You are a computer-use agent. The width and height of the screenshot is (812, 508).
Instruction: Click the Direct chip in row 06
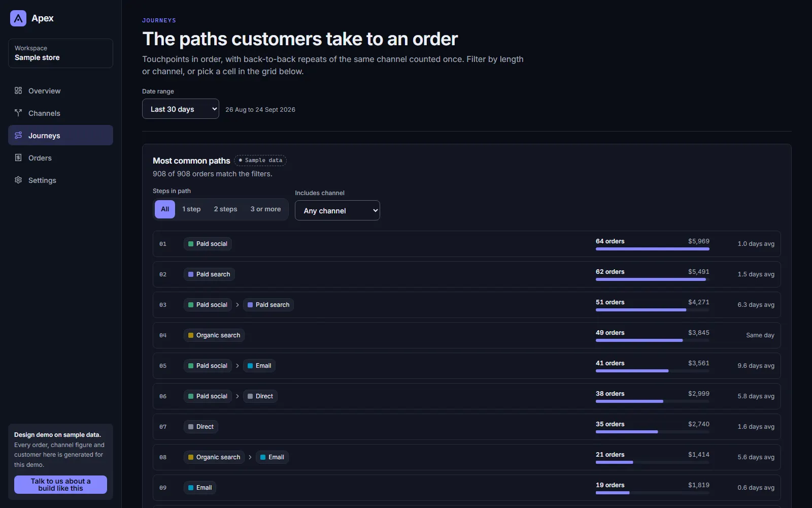260,396
